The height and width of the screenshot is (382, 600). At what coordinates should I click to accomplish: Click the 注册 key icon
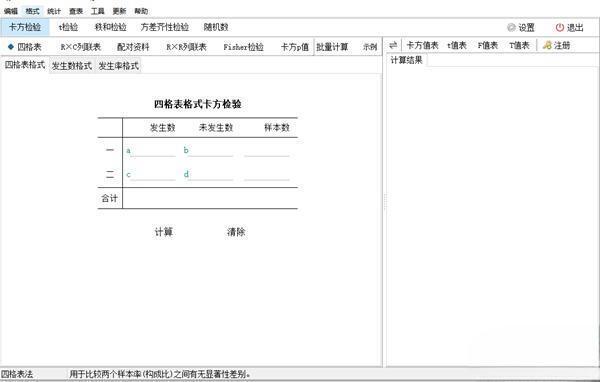(x=547, y=46)
